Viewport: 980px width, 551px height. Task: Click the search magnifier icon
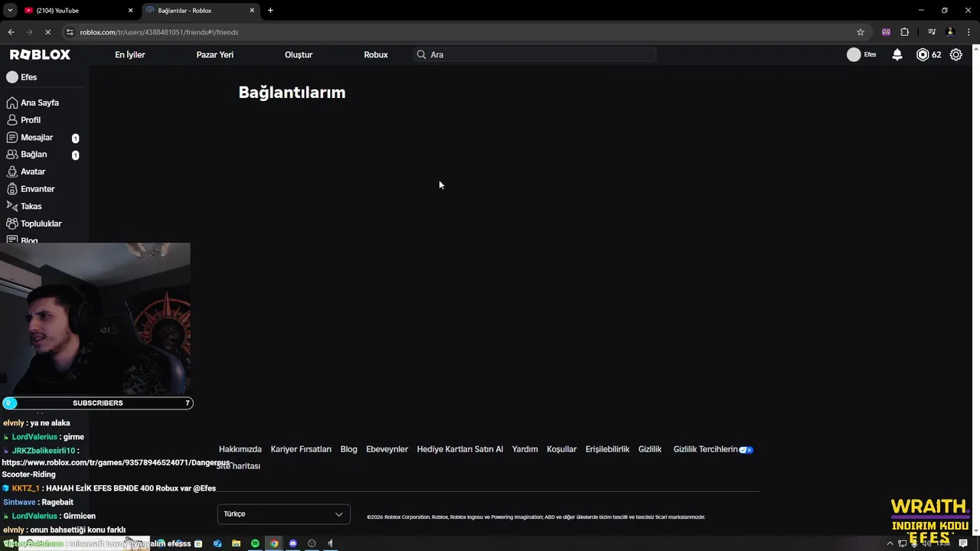pyautogui.click(x=421, y=54)
